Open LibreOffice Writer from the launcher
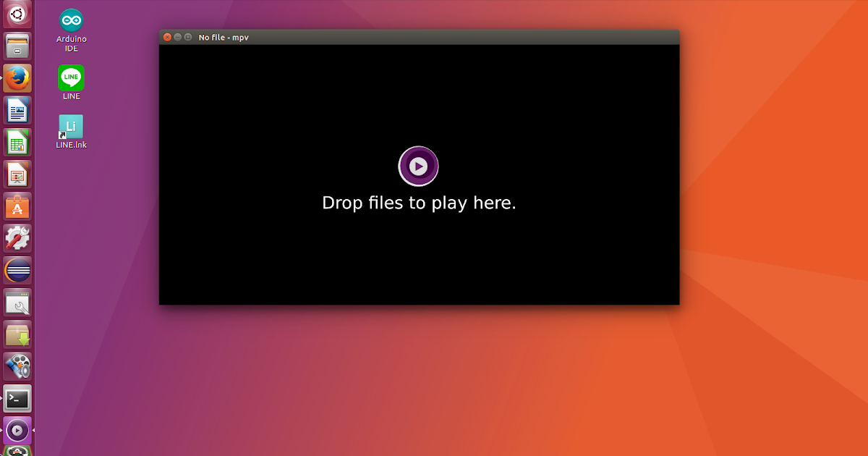 tap(17, 110)
